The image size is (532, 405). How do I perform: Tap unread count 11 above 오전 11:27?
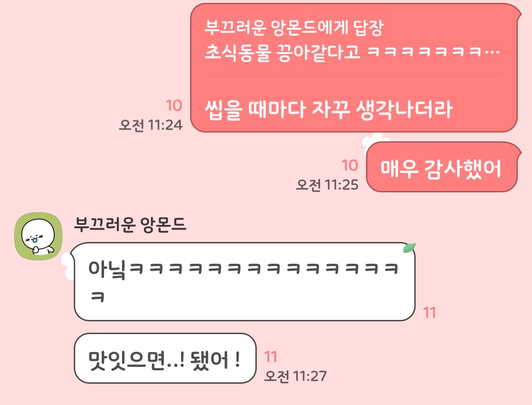coord(271,357)
